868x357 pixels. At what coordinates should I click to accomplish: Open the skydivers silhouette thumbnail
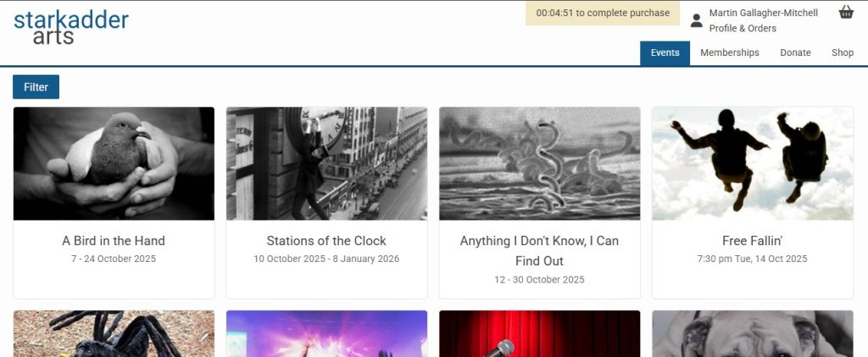tap(753, 164)
